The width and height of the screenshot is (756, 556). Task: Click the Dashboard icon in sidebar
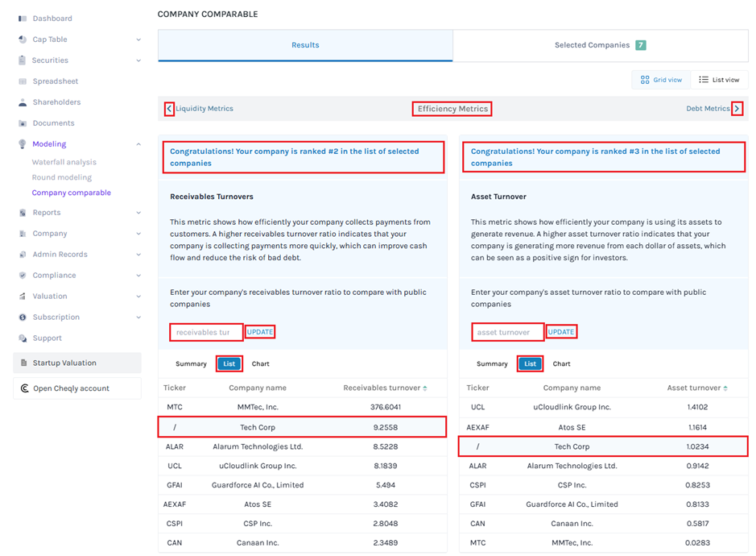[x=22, y=19]
